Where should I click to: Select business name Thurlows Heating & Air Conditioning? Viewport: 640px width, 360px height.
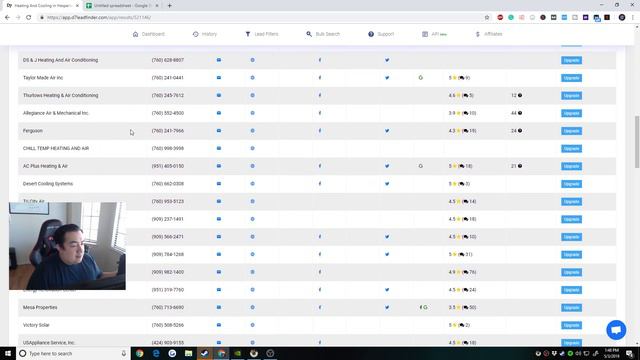[x=60, y=96]
